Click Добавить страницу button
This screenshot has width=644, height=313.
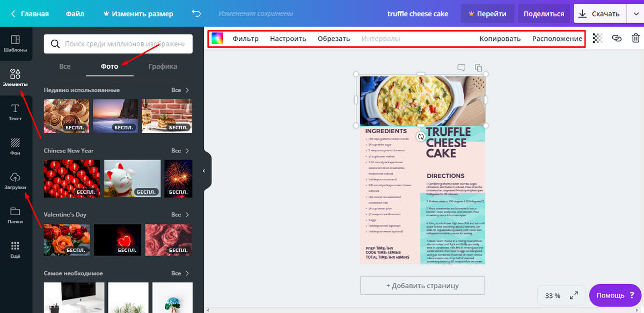pos(422,286)
